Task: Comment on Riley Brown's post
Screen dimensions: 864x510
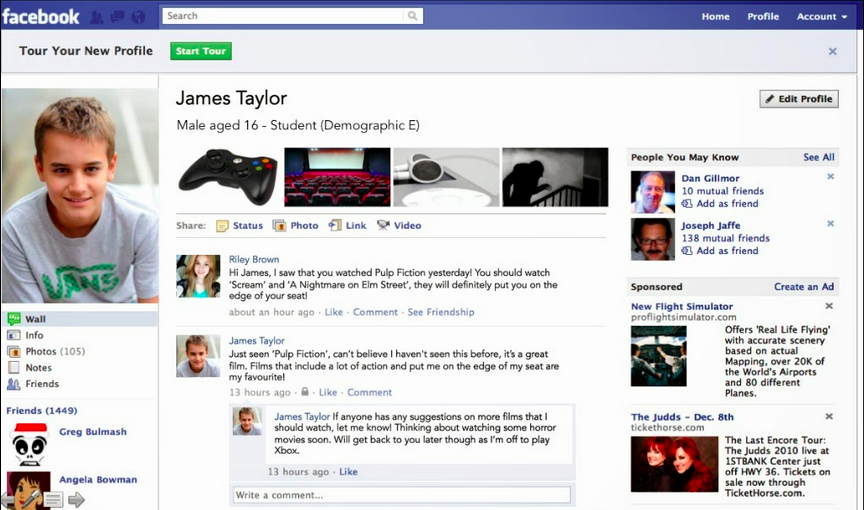Action: click(375, 312)
